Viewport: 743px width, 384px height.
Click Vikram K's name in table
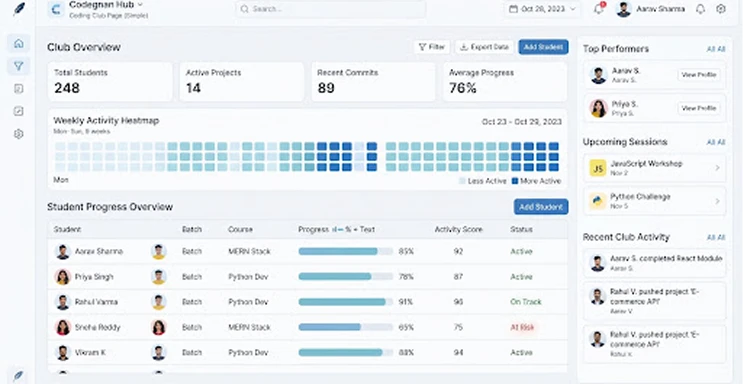[x=91, y=353]
